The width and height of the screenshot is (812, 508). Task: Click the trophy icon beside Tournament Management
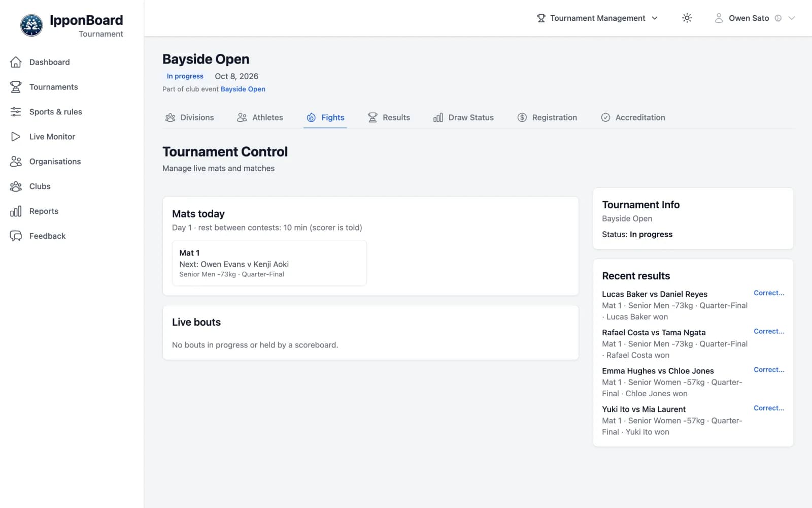(541, 18)
